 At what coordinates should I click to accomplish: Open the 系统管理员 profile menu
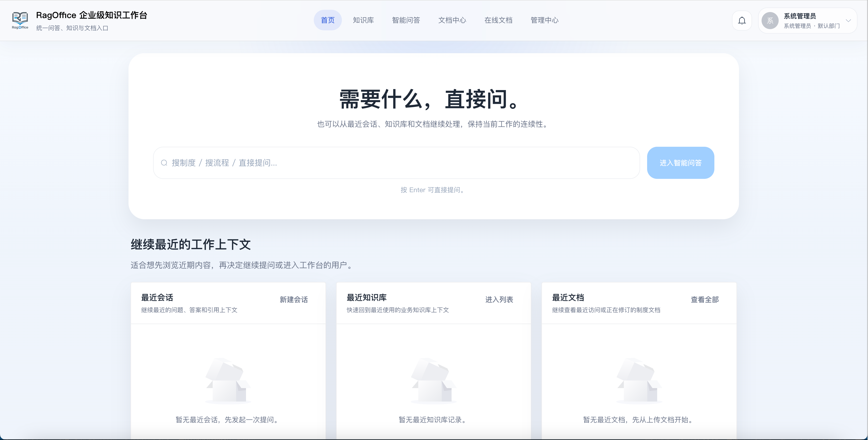[799, 16]
